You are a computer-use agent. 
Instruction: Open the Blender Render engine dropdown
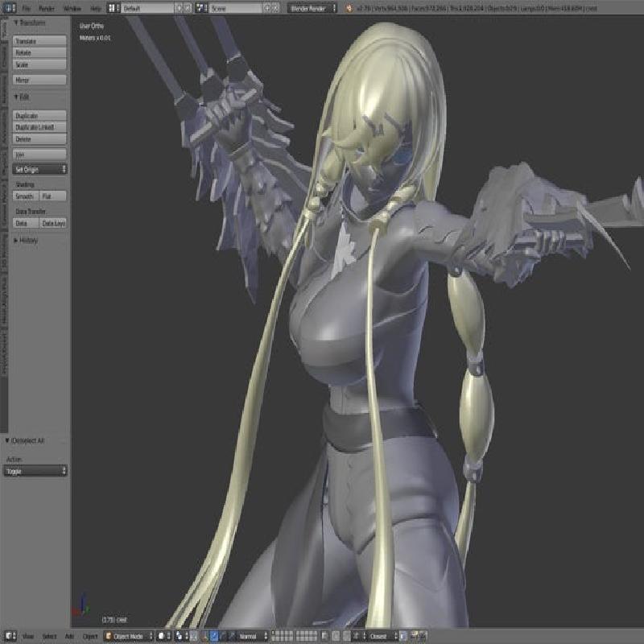pyautogui.click(x=312, y=8)
